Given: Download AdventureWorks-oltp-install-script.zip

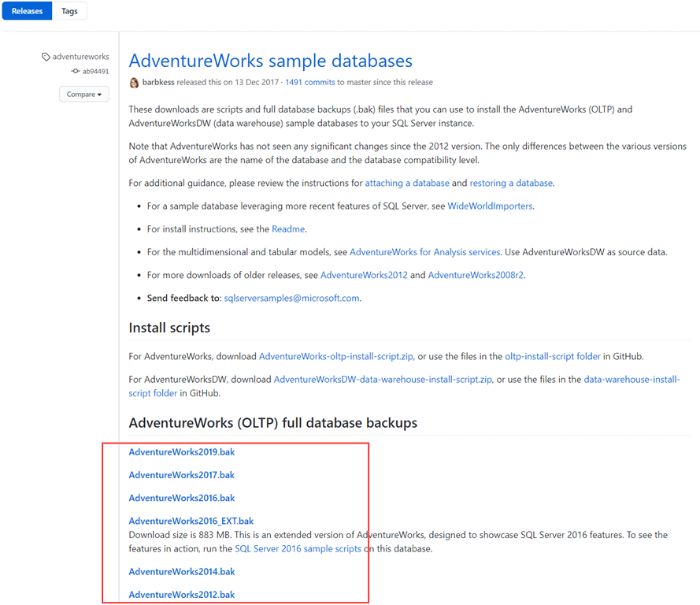Looking at the screenshot, I should coord(337,356).
